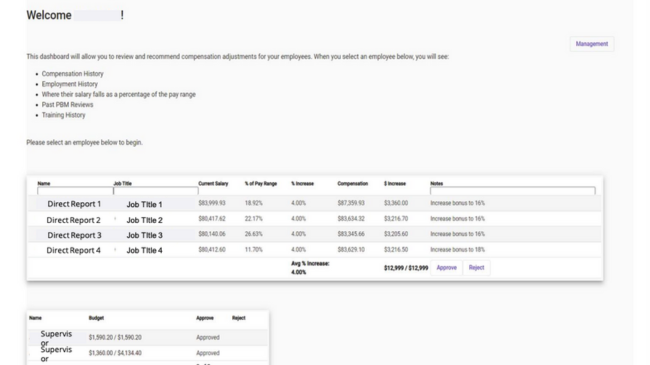
Task: Click dollar increase $3,216.70
Action: 396,219
